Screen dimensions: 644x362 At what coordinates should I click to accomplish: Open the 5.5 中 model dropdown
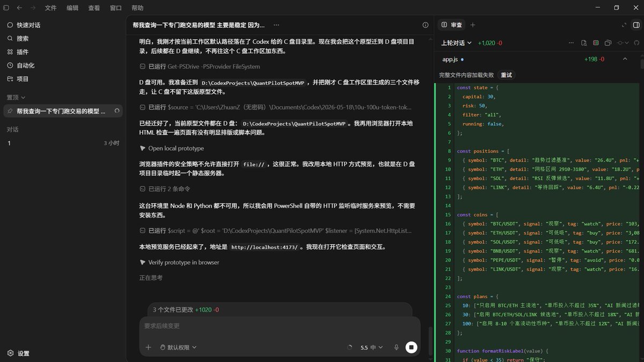[x=371, y=347]
